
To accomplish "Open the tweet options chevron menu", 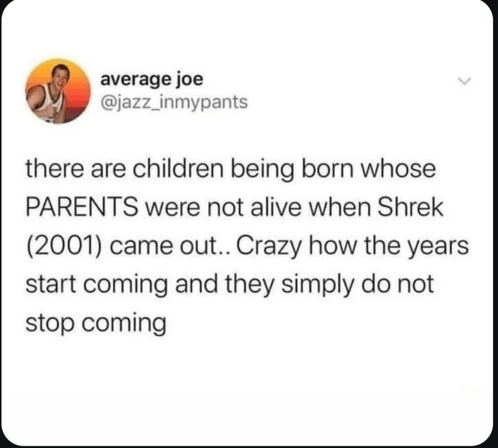I will [x=463, y=82].
